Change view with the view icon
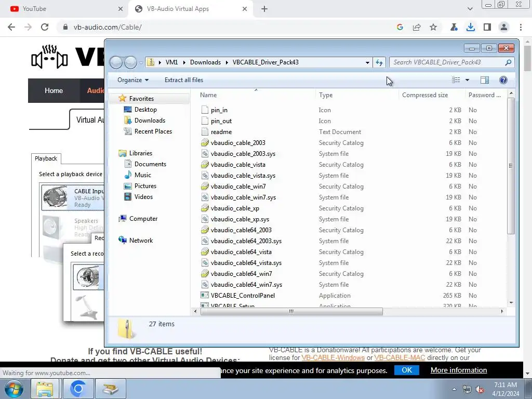This screenshot has width=532, height=399. 456,79
